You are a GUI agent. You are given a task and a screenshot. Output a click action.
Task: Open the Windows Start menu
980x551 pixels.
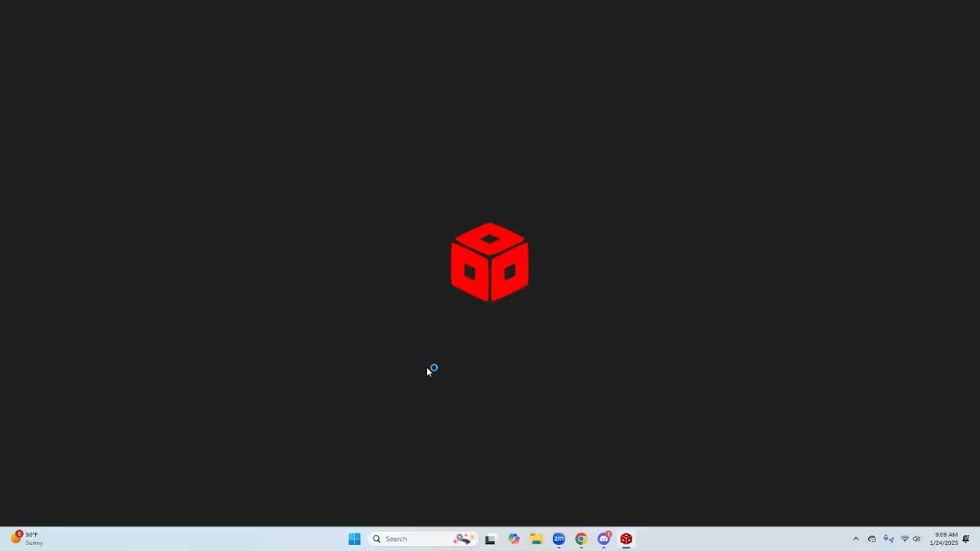[x=354, y=539]
